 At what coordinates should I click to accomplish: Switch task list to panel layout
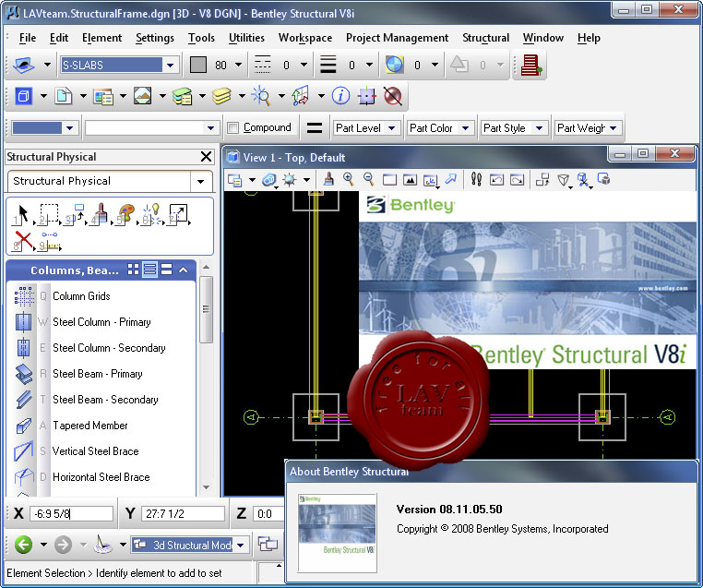click(x=166, y=270)
